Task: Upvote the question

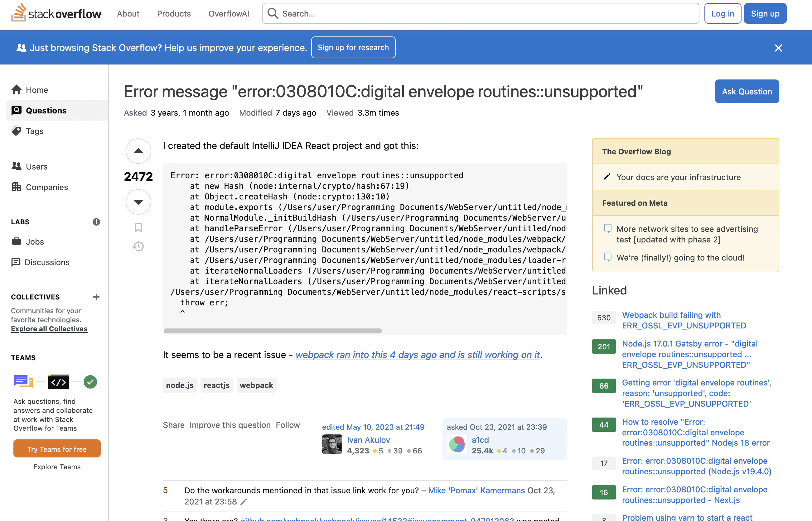Action: tap(138, 151)
